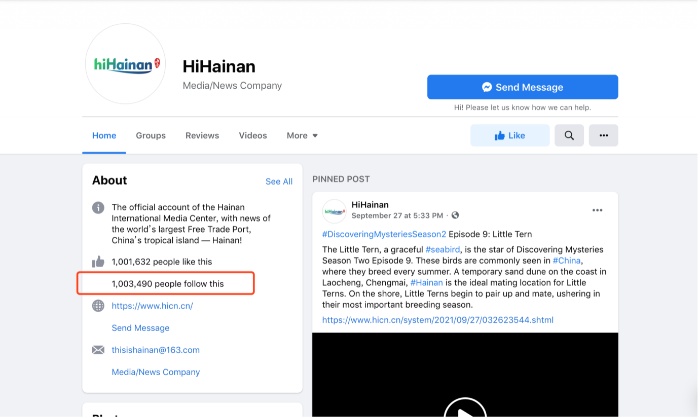Click the envelope email icon
The height and width of the screenshot is (418, 700).
pos(98,350)
